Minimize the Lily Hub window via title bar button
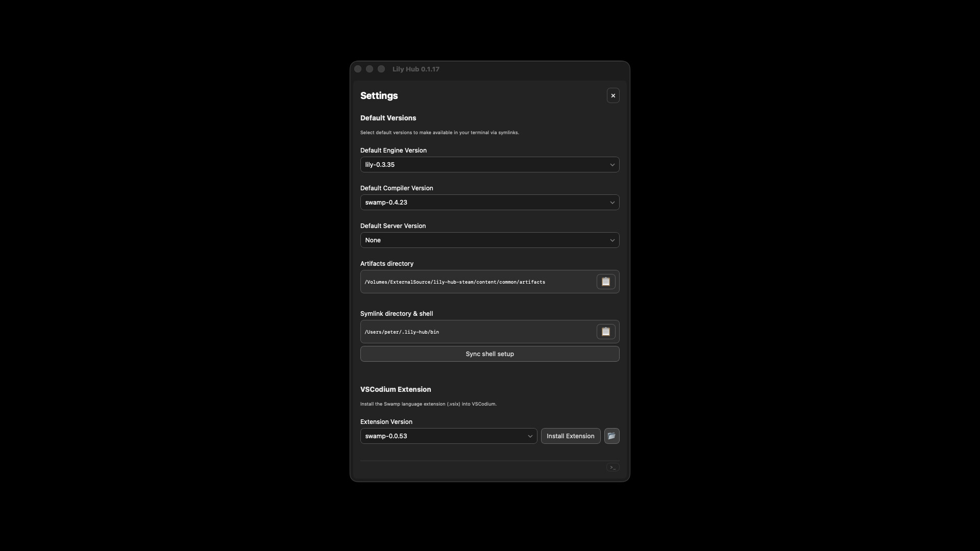980x551 pixels. pos(370,69)
